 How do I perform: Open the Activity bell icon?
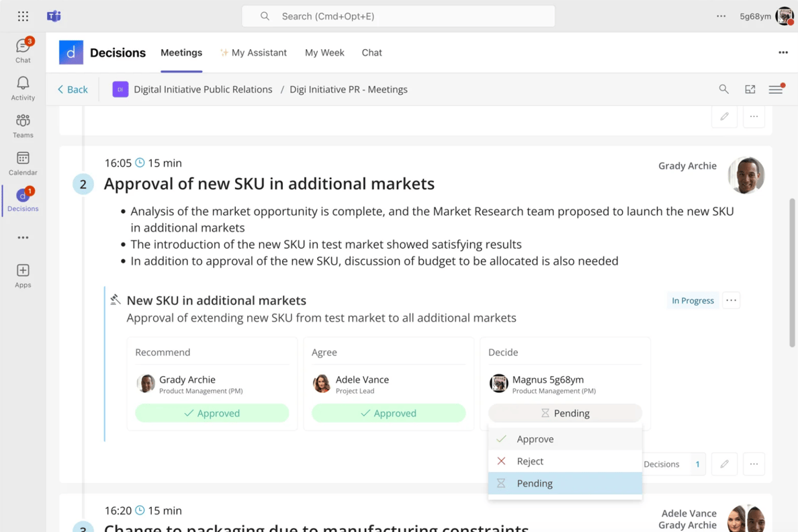(x=23, y=88)
